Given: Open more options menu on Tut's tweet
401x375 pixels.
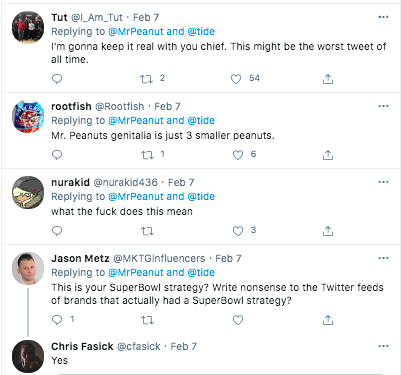Looking at the screenshot, I should click(383, 17).
